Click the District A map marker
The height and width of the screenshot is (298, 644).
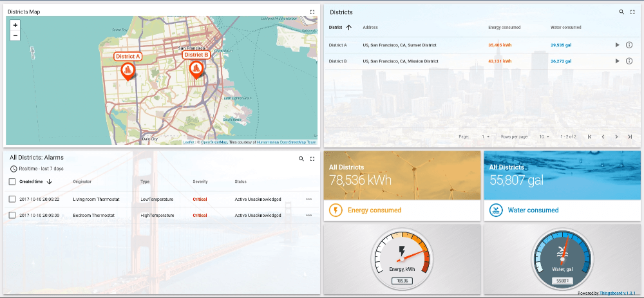(128, 70)
